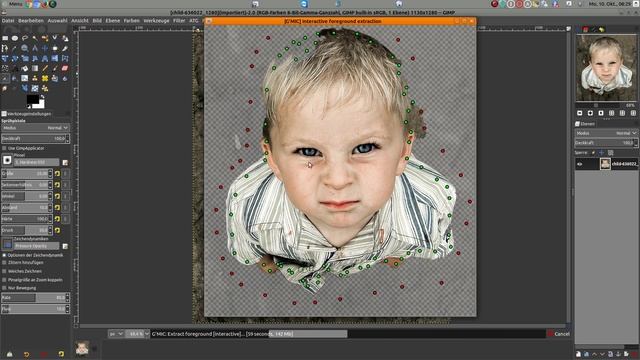640x360 pixels.
Task: Enable Use GimpApplicator checkbox
Action: pyautogui.click(x=4, y=148)
